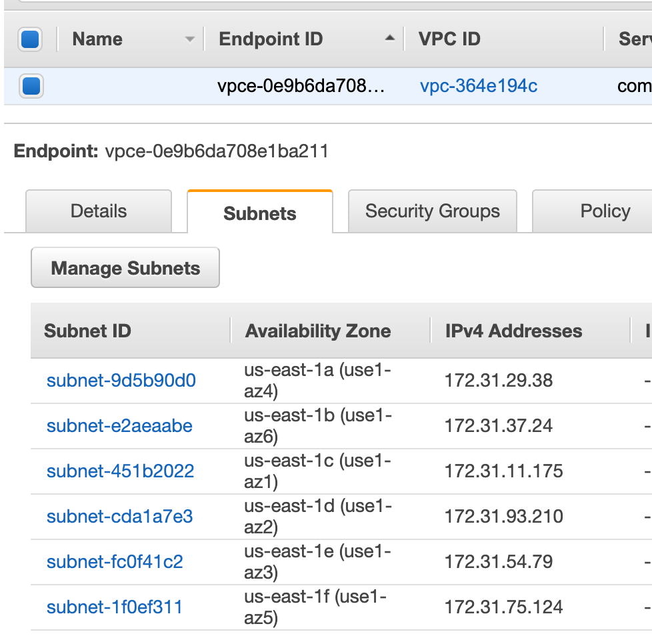Select the us-east-1c (use1-az1) cell
652x644 pixels.
[x=318, y=471]
